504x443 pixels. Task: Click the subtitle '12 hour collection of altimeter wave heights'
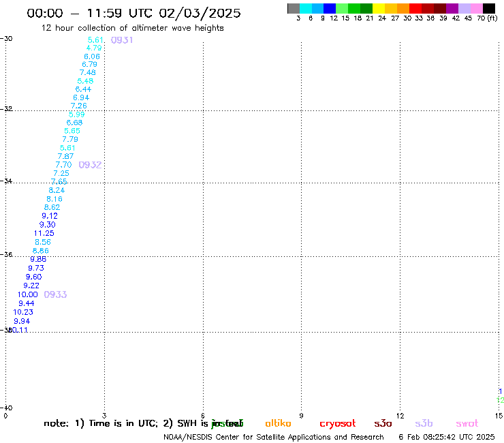pyautogui.click(x=132, y=28)
